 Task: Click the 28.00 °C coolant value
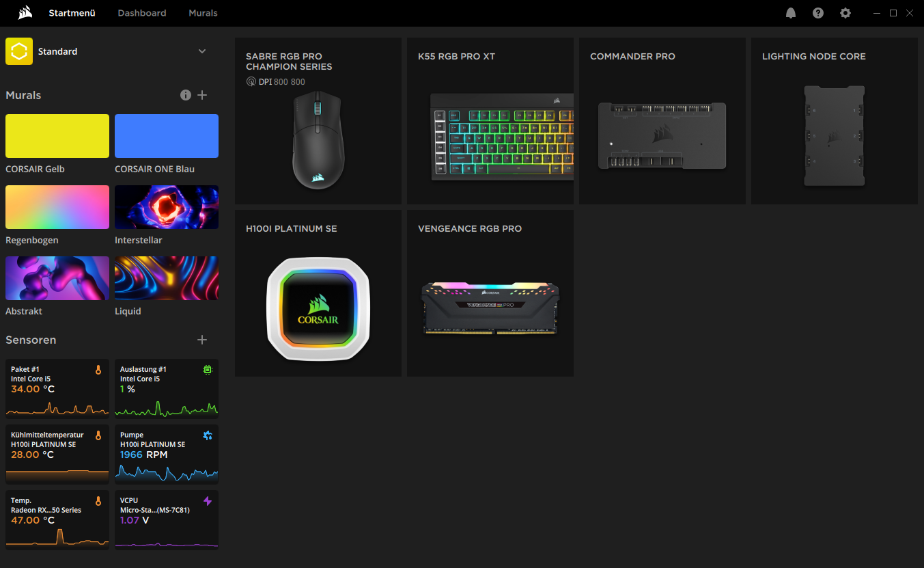tap(32, 455)
